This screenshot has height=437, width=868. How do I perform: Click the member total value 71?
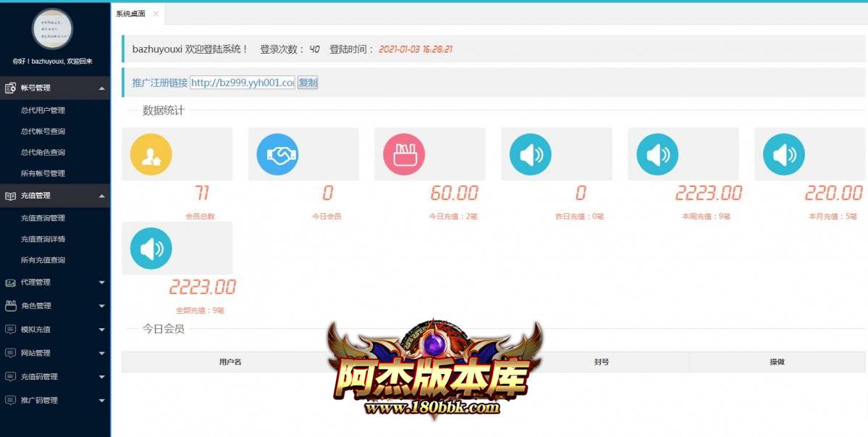click(x=202, y=193)
